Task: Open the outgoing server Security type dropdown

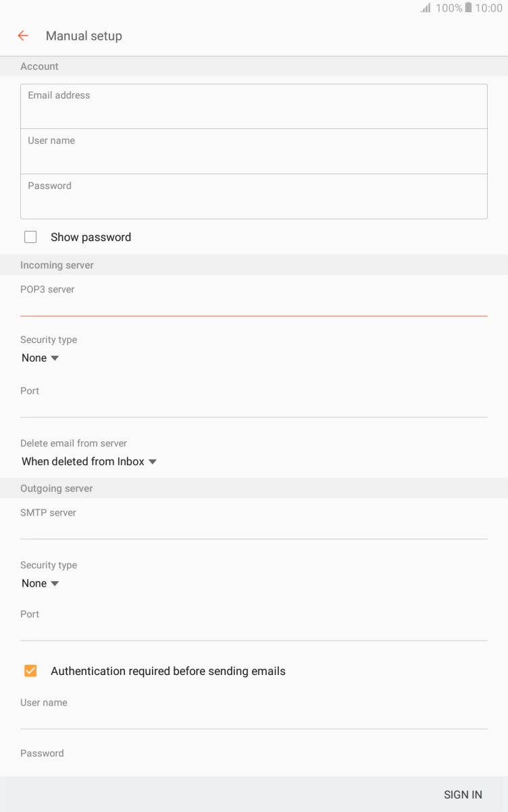Action: pos(41,583)
